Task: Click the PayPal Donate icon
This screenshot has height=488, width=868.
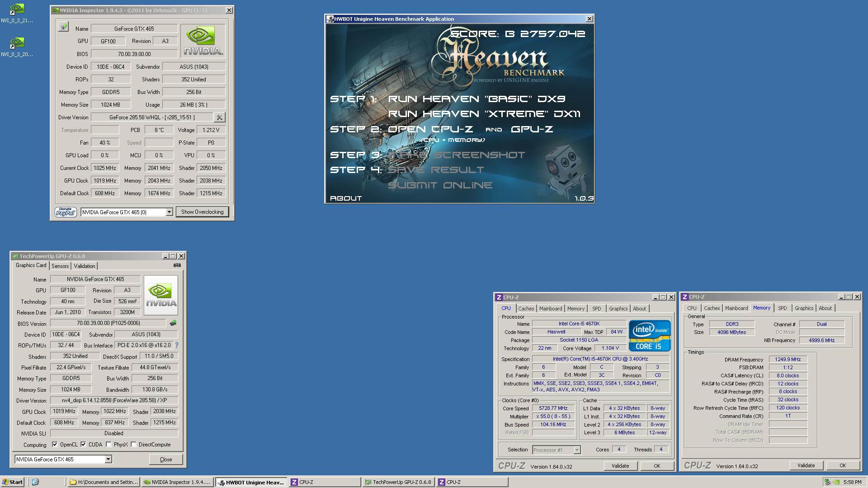Action: click(66, 212)
